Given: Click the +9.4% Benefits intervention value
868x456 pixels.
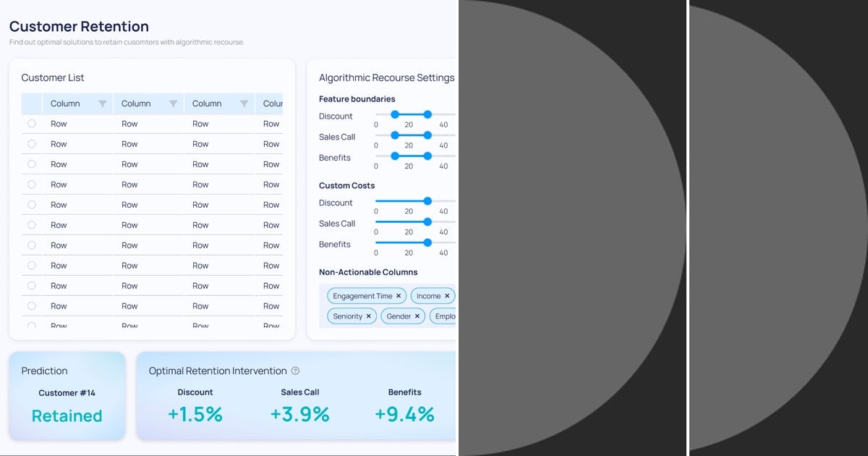Looking at the screenshot, I should point(404,414).
